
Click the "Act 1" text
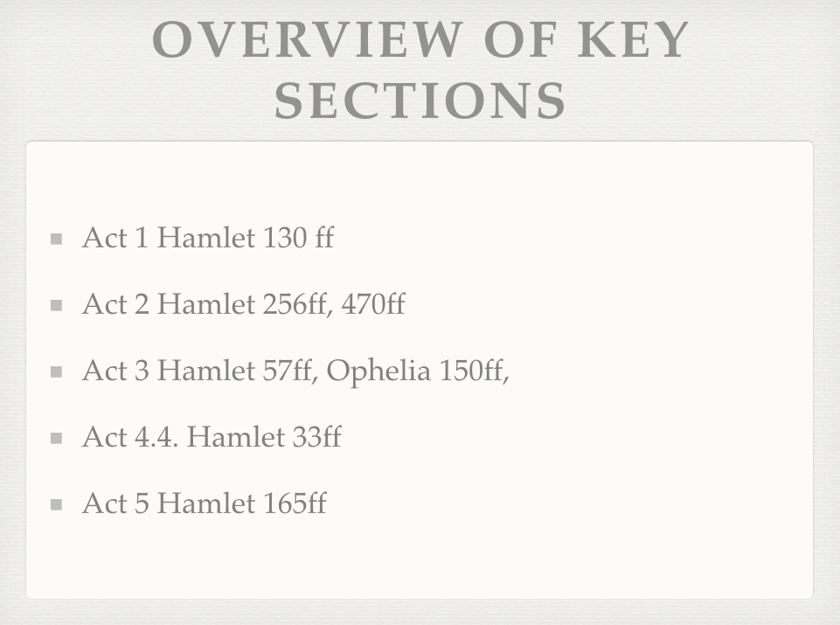pyautogui.click(x=115, y=238)
